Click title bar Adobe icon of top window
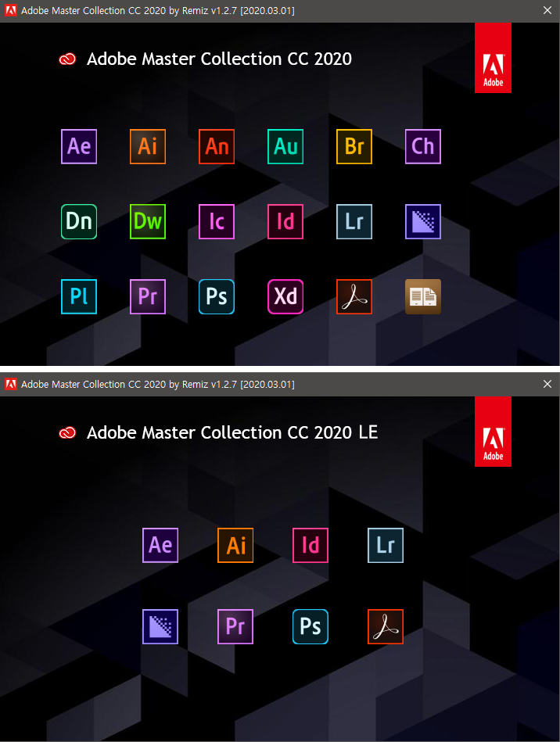 coord(10,10)
